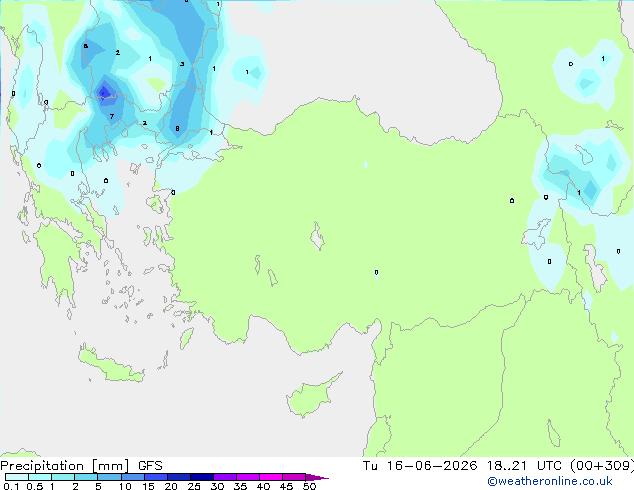Click the '18..21 UTC' time range text
This screenshot has height=490, width=634.
click(524, 466)
